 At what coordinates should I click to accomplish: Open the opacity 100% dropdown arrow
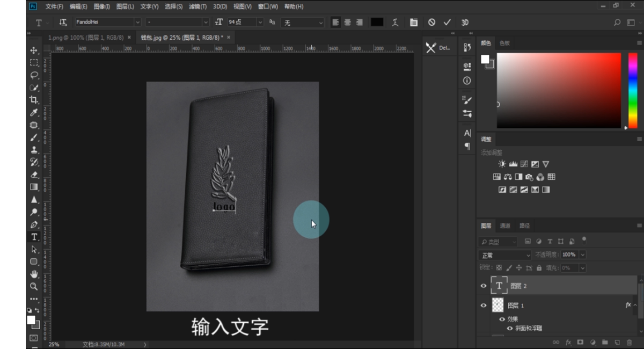coord(583,255)
